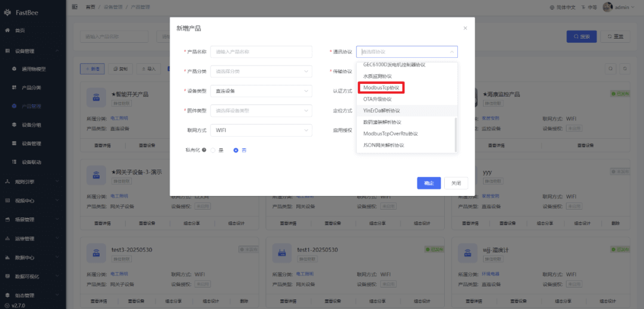Choose GEC6100D发电机控制器协议 option
This screenshot has height=309, width=644.
tap(407, 65)
